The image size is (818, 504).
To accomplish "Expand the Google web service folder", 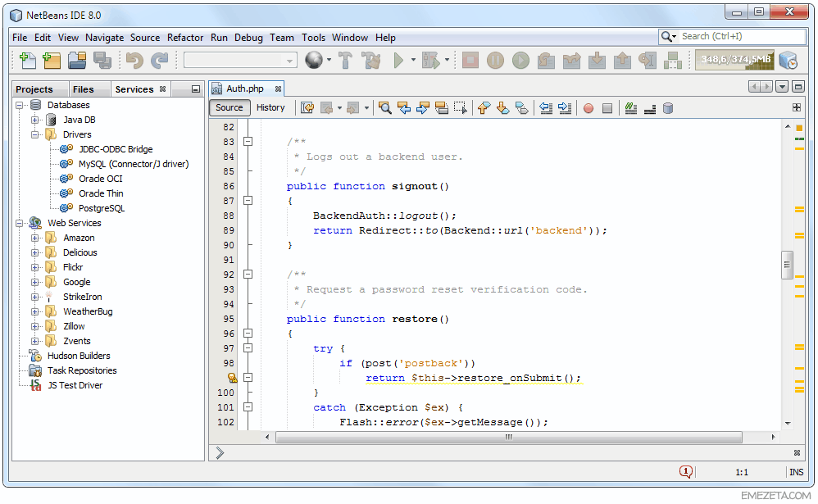I will [x=35, y=282].
